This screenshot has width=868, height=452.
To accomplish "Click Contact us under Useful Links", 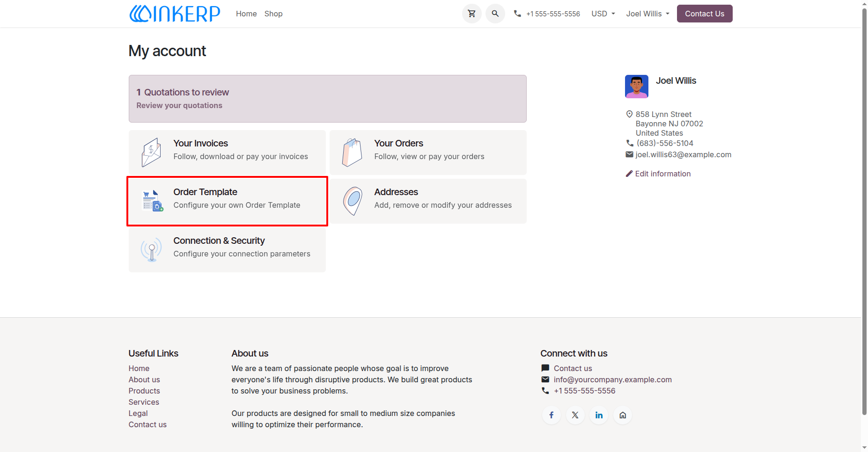I will [147, 424].
